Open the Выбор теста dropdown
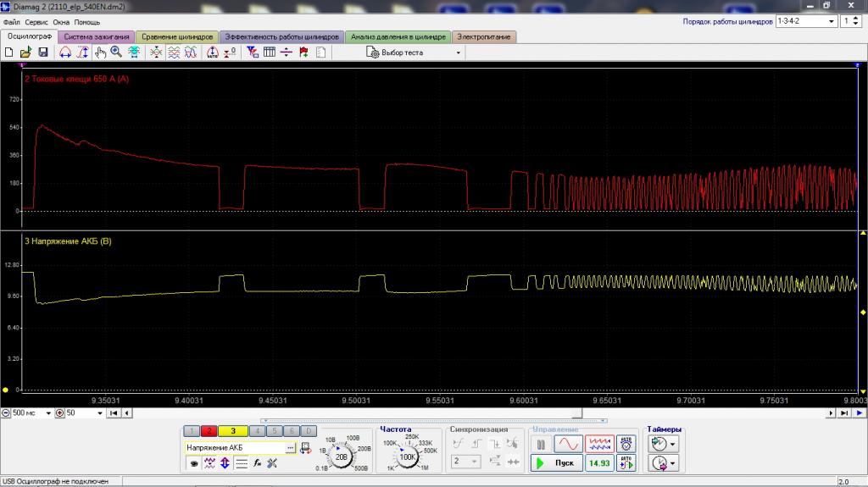Image resolution: width=868 pixels, height=487 pixels. click(458, 53)
